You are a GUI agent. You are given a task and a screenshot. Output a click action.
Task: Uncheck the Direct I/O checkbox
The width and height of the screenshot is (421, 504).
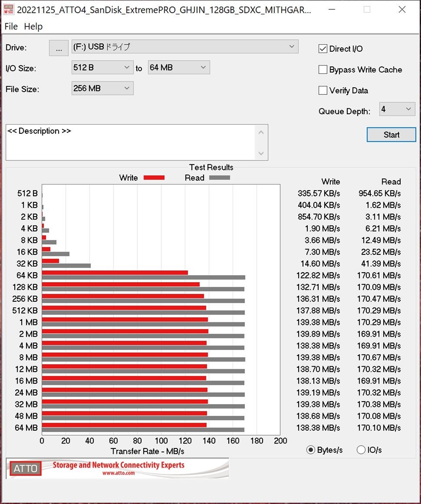coord(323,49)
